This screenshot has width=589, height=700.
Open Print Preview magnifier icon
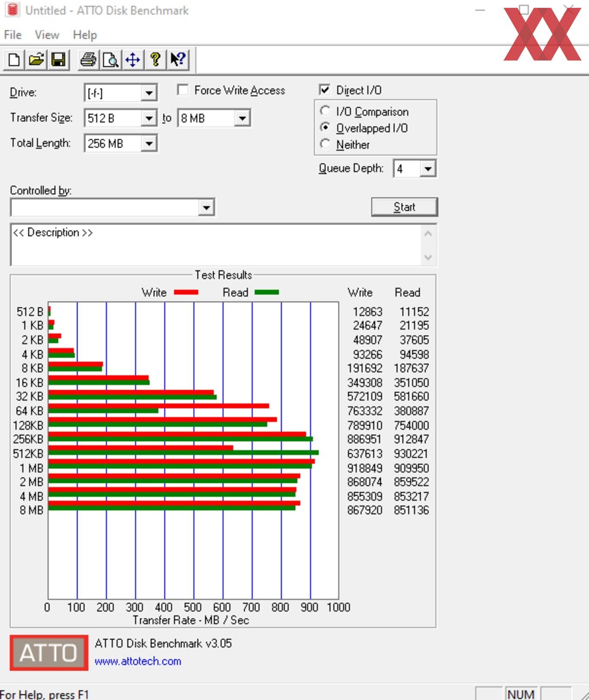pyautogui.click(x=111, y=59)
